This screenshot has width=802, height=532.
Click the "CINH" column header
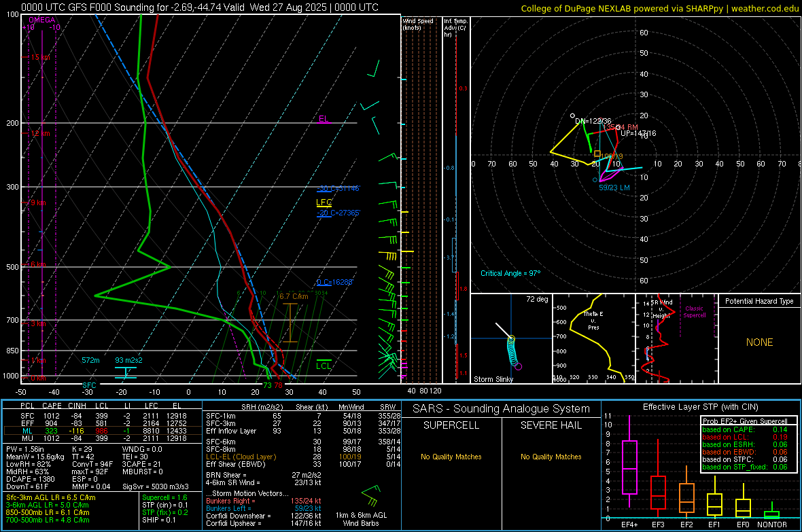[77, 406]
